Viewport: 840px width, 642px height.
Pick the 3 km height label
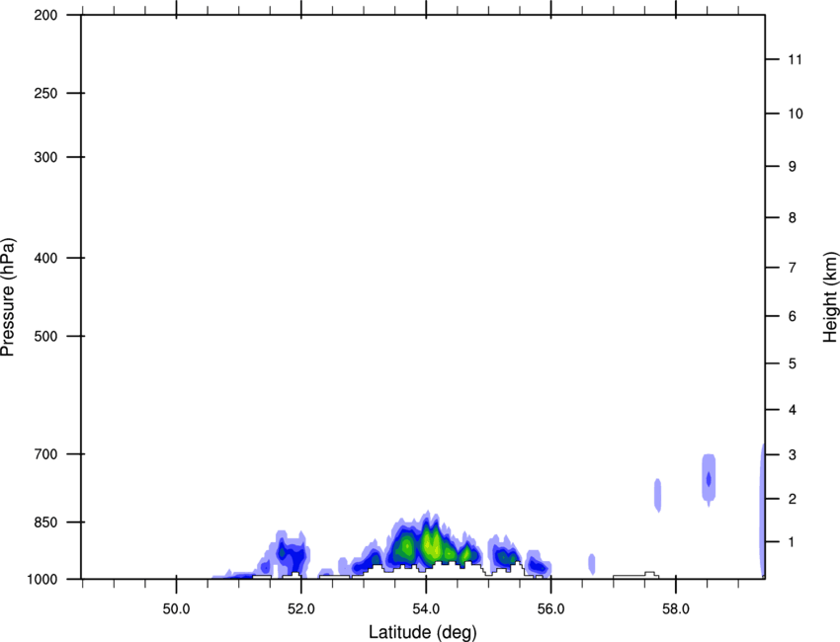(x=793, y=454)
